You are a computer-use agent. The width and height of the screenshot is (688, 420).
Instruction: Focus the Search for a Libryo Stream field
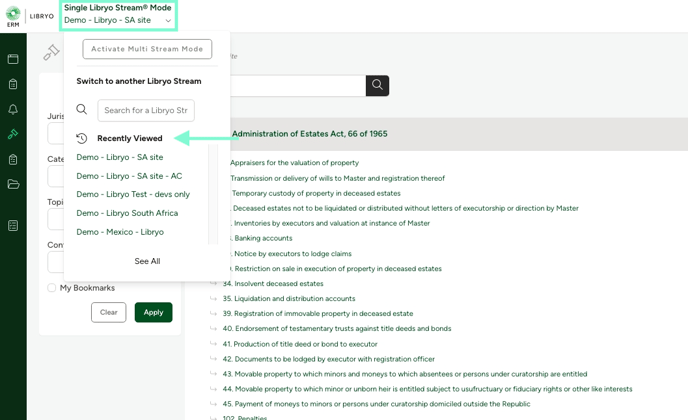(x=146, y=110)
